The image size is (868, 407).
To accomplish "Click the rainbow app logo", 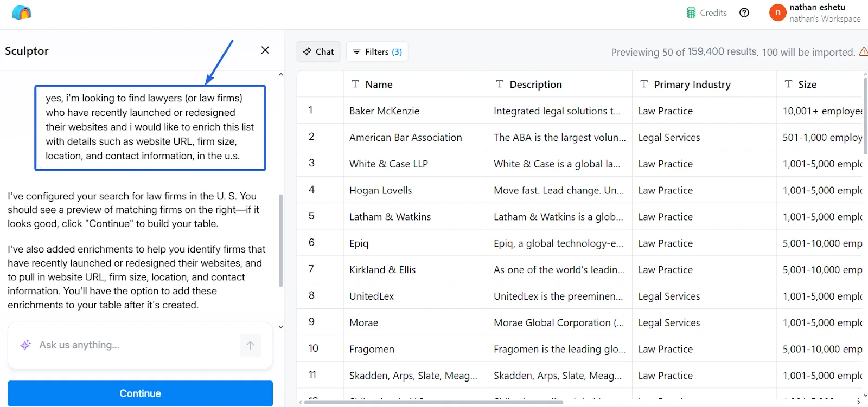I will (22, 12).
